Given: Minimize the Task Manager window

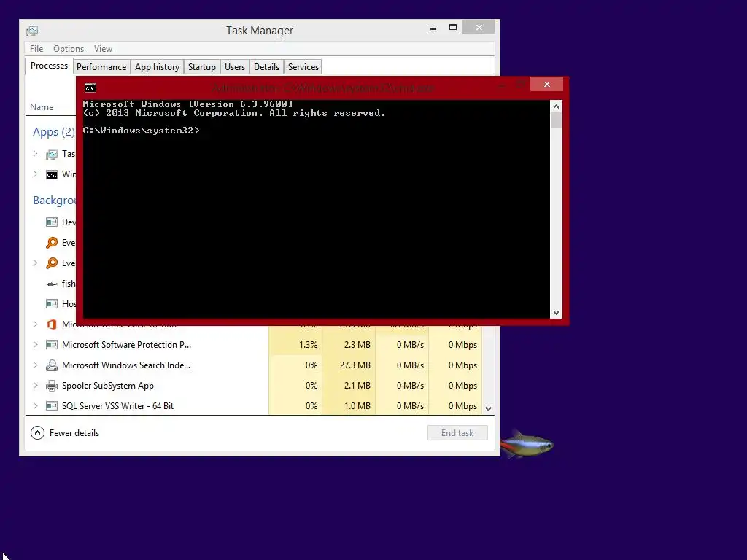Looking at the screenshot, I should coord(433,28).
